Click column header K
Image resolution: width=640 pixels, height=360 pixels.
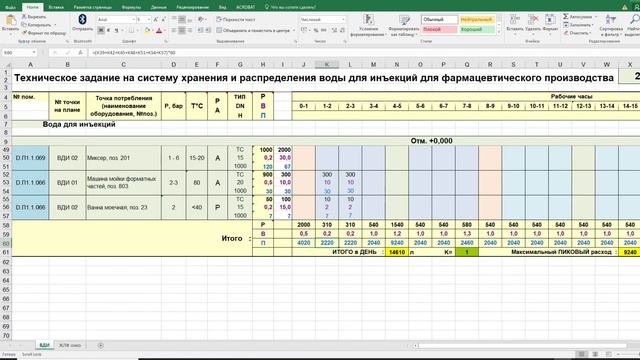pyautogui.click(x=327, y=64)
